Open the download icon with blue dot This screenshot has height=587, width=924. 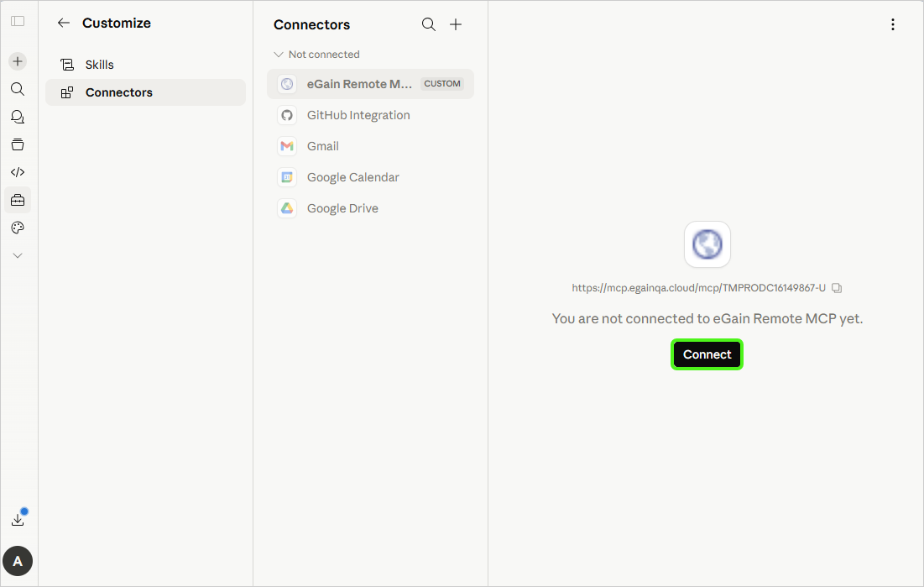click(x=18, y=518)
